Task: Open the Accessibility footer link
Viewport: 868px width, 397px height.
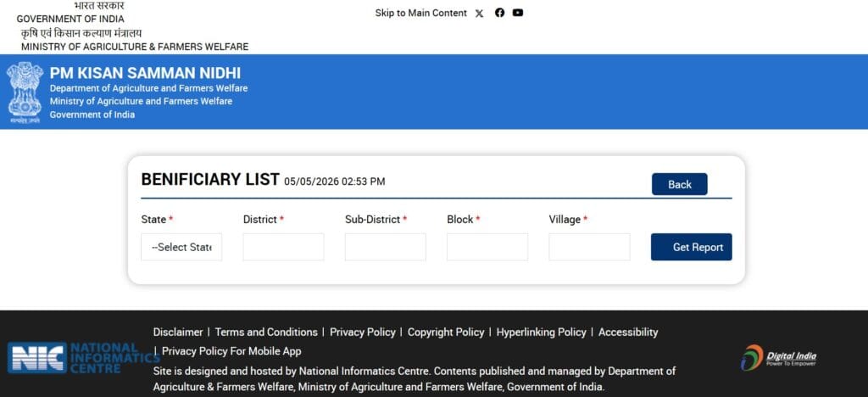Action: [x=628, y=333]
